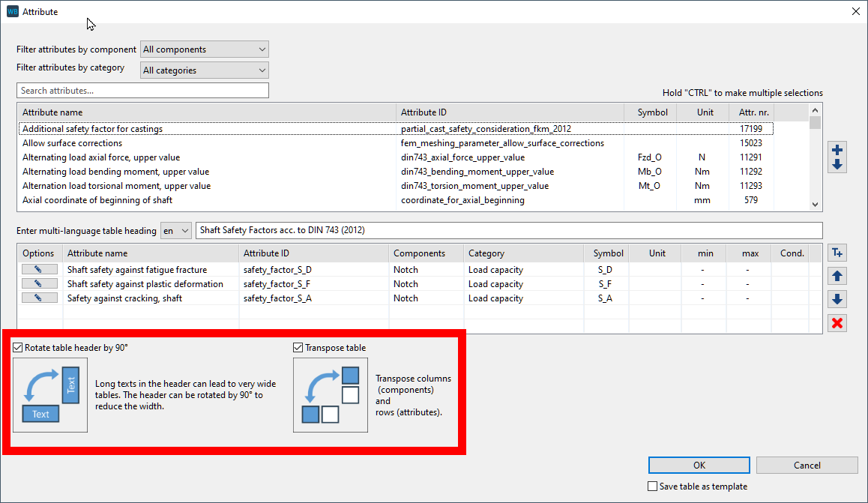Open the table heading language dropdown
The image size is (868, 503).
tap(176, 231)
